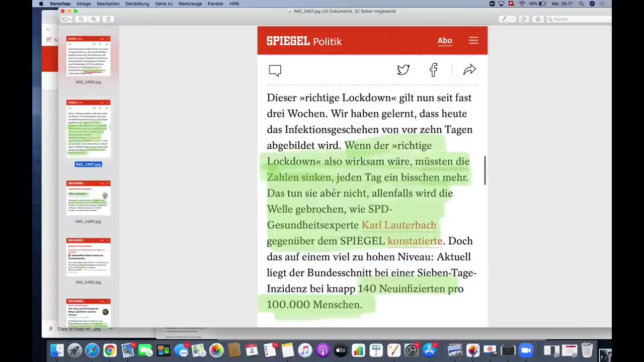This screenshot has height=362, width=644.
Task: Open Calendar from the Dock
Action: pyautogui.click(x=252, y=350)
